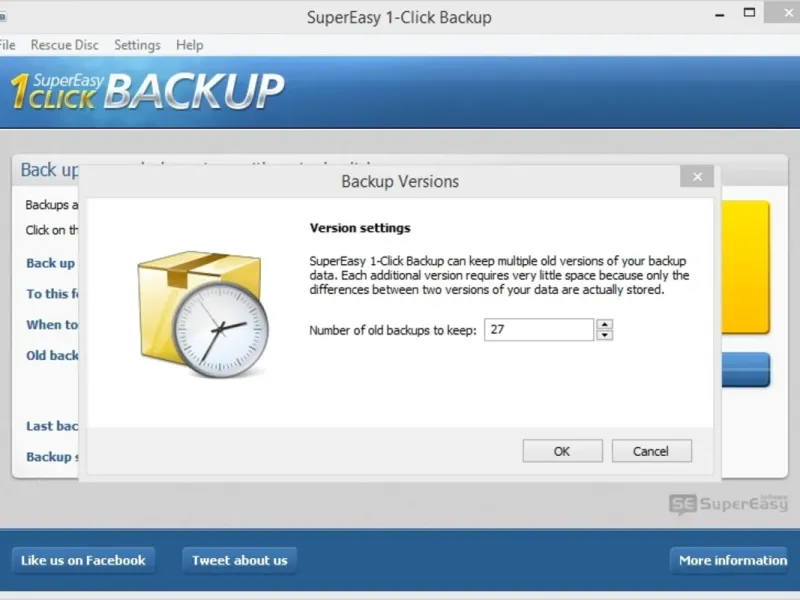800x600 pixels.
Task: Open the Help menu
Action: (189, 45)
